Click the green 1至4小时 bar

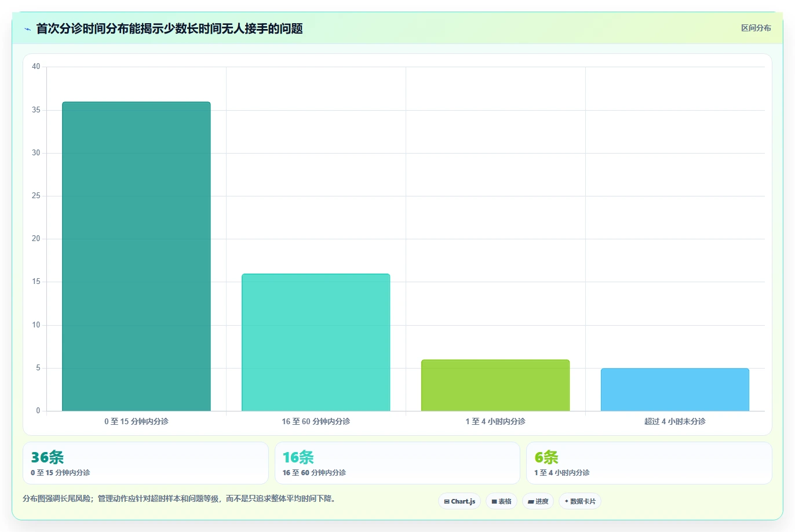pyautogui.click(x=495, y=385)
